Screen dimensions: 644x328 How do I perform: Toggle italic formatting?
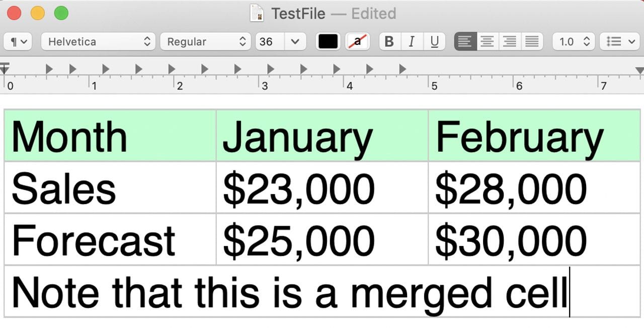pyautogui.click(x=412, y=42)
